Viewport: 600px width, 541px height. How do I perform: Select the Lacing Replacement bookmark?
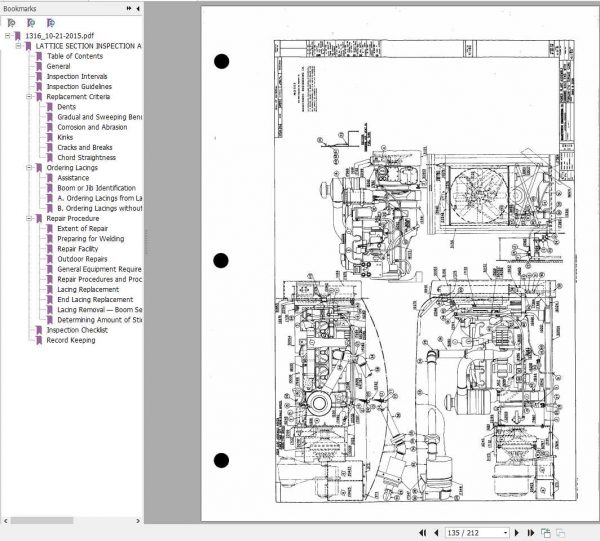coord(88,289)
